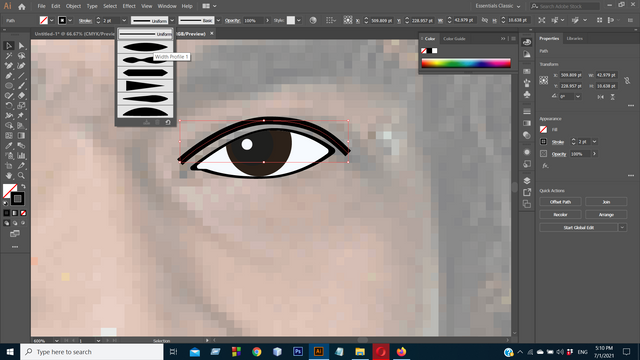Set paint mode to Gradient

click(x=15, y=213)
